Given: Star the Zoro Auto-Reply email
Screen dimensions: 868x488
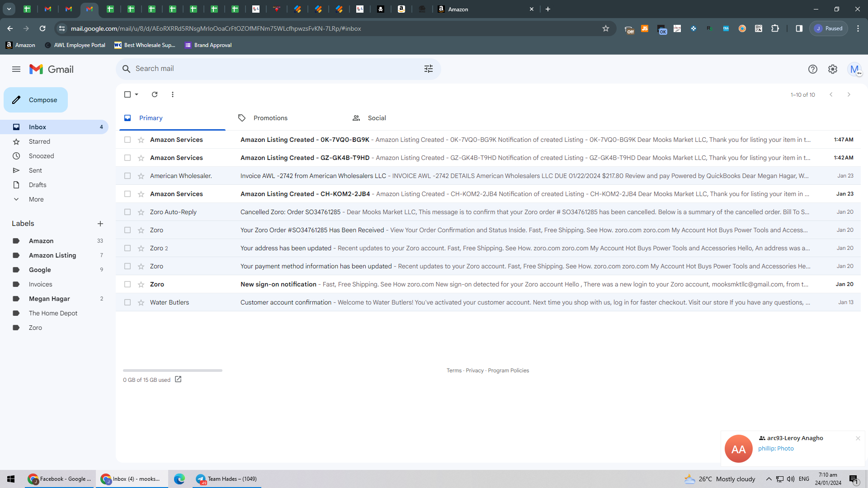Looking at the screenshot, I should [141, 212].
